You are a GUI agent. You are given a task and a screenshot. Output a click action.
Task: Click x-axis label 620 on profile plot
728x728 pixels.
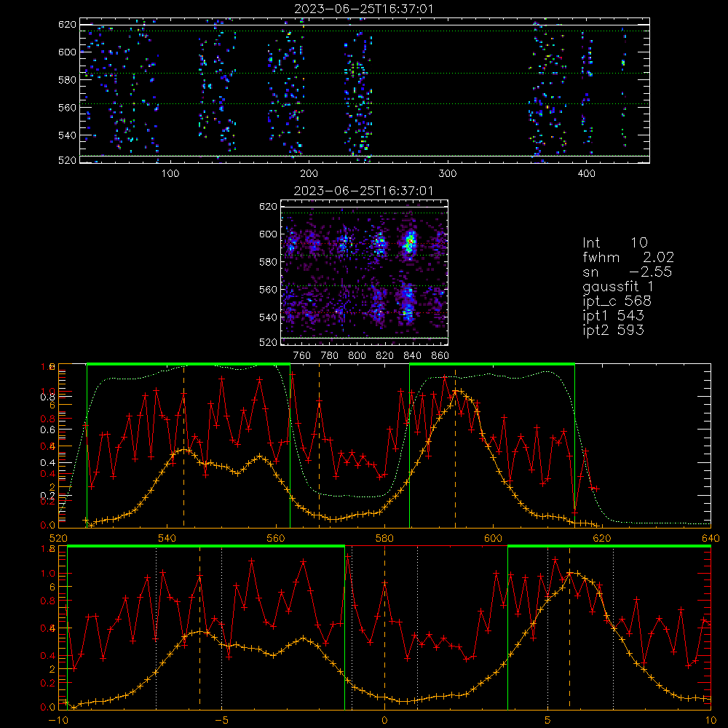point(602,538)
